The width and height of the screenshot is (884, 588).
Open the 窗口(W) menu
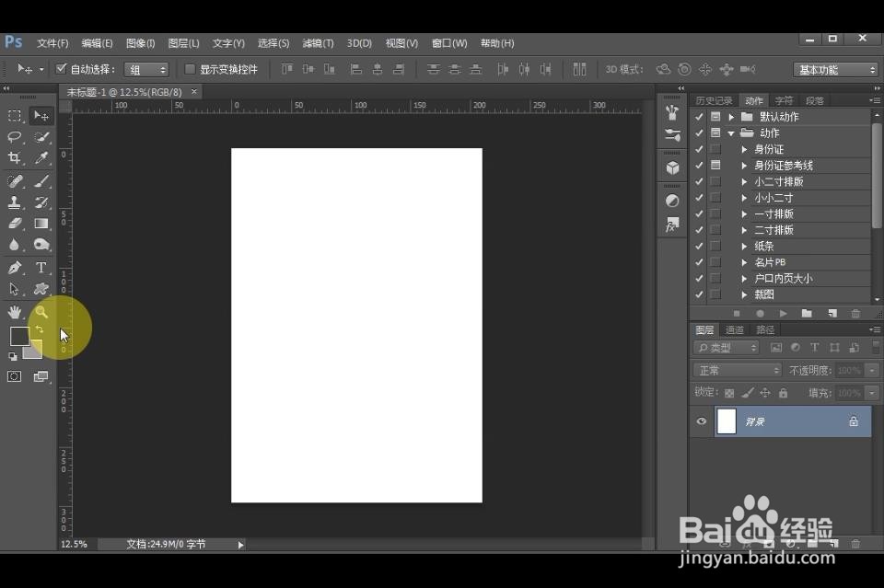[449, 43]
